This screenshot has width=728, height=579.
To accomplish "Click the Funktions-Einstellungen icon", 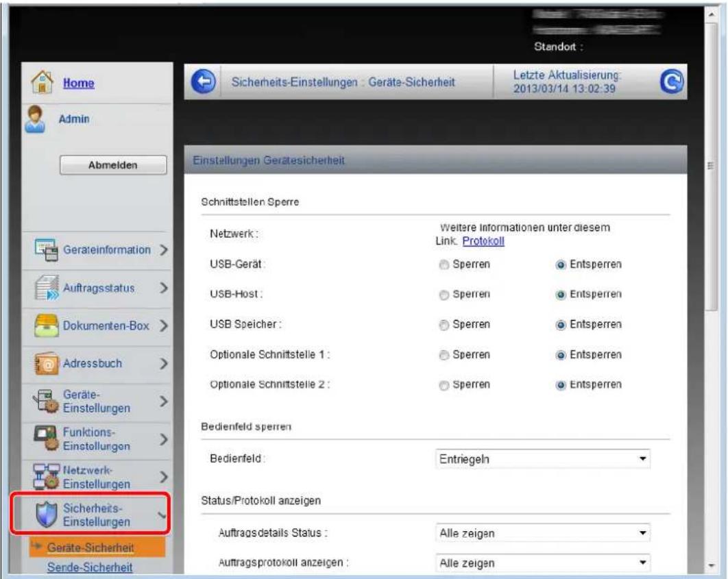I will coord(46,439).
